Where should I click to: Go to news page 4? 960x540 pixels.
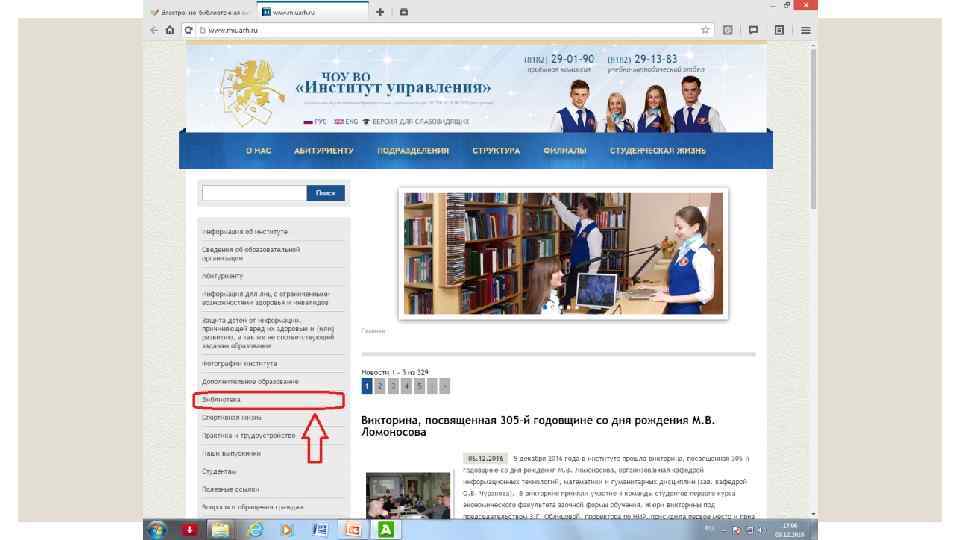pos(406,386)
